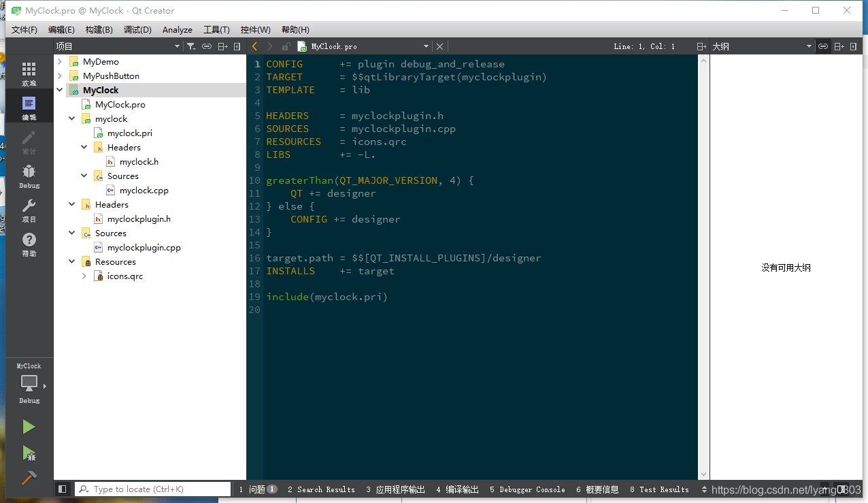Switch to Welcome mode in the sidebar
868x503 pixels.
tap(29, 74)
